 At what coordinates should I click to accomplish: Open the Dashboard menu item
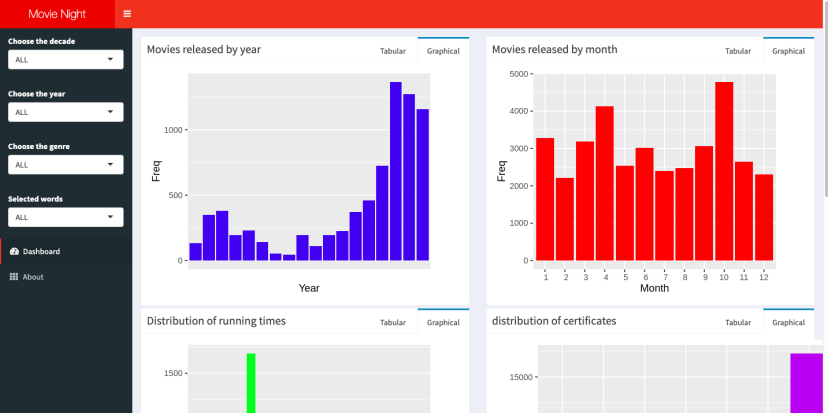click(x=66, y=251)
